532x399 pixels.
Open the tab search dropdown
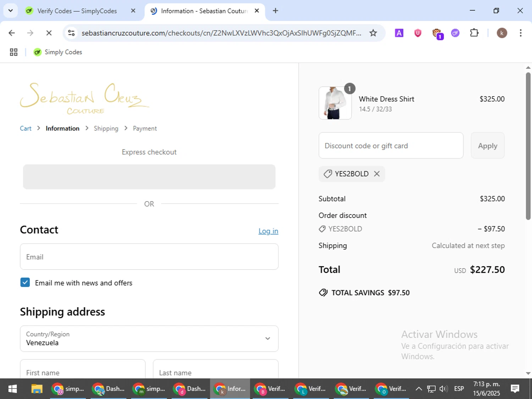tap(11, 11)
